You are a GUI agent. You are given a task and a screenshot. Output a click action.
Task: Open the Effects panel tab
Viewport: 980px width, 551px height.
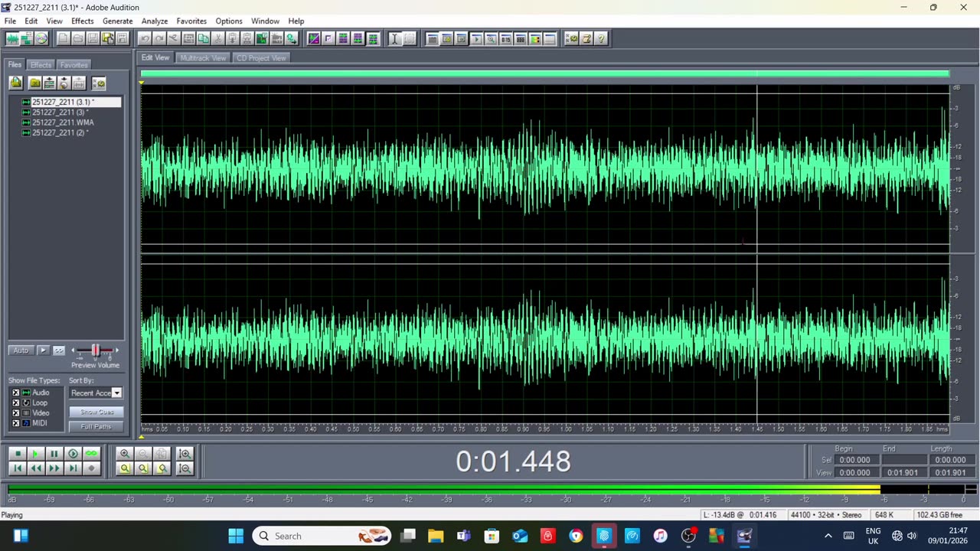(41, 65)
